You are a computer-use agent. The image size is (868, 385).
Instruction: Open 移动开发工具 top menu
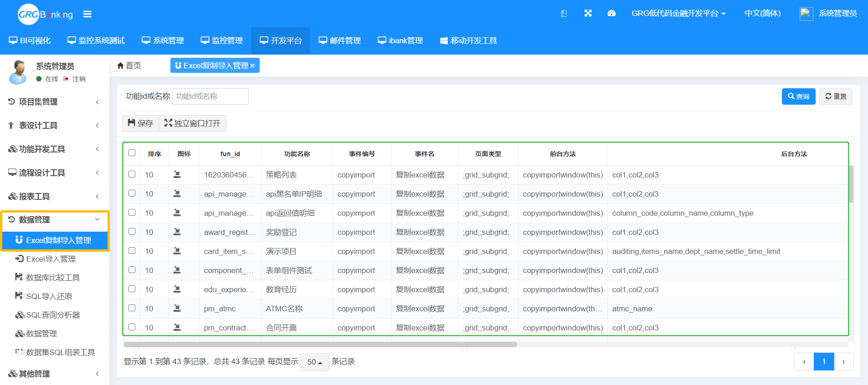tap(468, 41)
